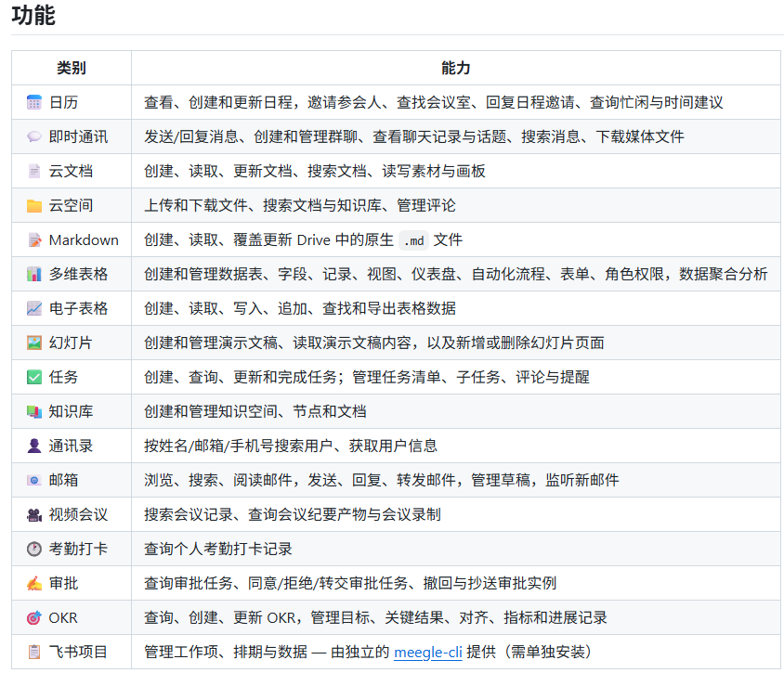784x673 pixels.
Task: Click the bar chart icon for 多维表格
Action: pyautogui.click(x=34, y=274)
